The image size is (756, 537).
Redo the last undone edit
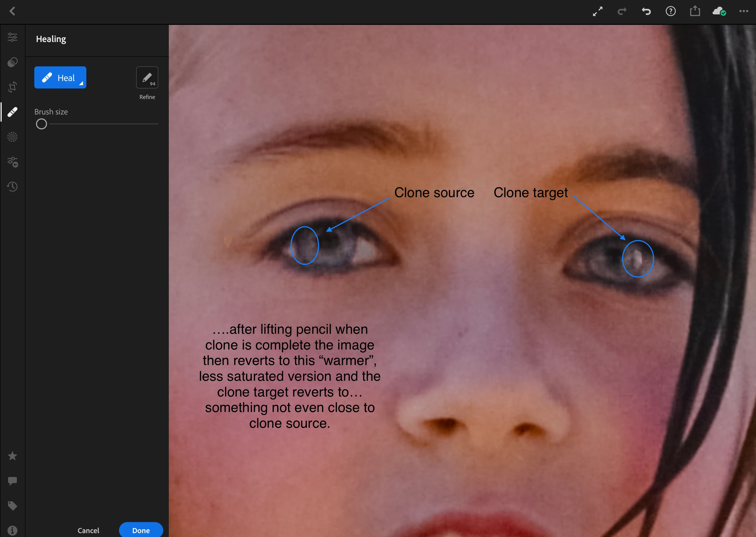622,12
